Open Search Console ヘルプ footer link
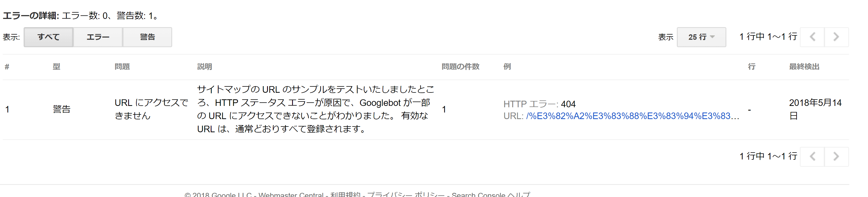Image resolution: width=868 pixels, height=197 pixels. tap(491, 195)
